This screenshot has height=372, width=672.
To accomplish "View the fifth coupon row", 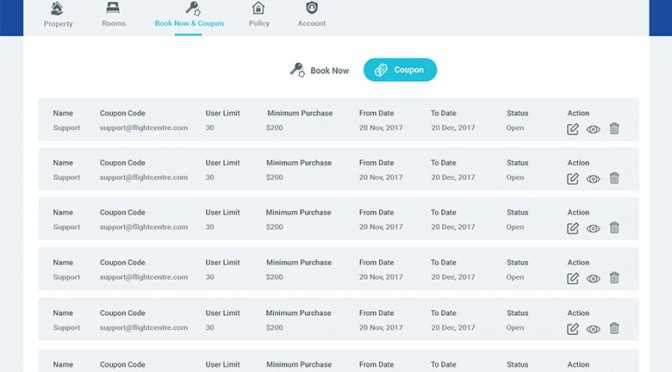I will pos(593,329).
